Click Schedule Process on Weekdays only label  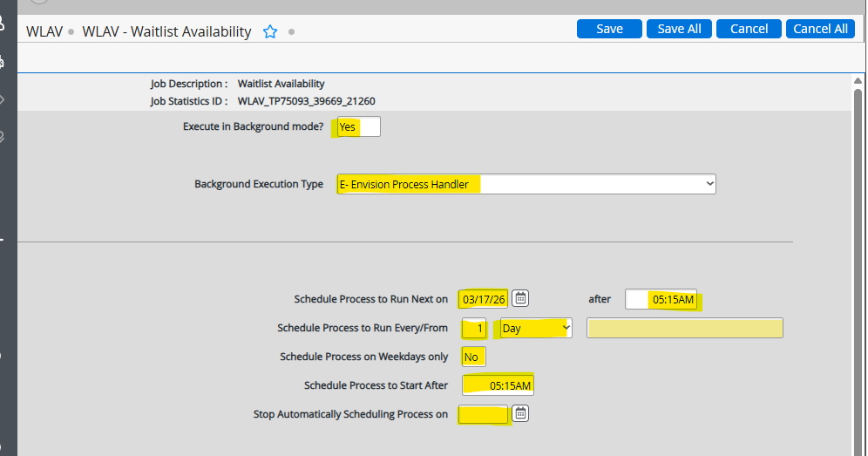click(x=363, y=357)
